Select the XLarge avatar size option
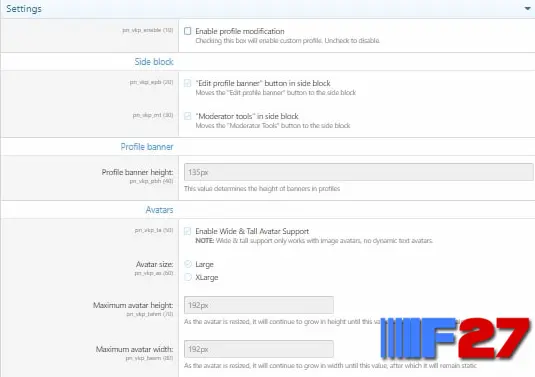Viewport: 535px width, 377px height. tap(188, 277)
